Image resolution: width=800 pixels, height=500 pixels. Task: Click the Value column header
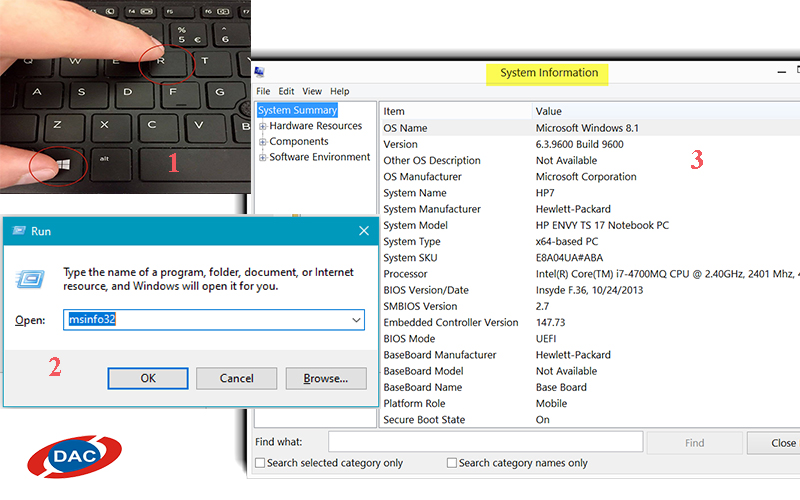666,111
